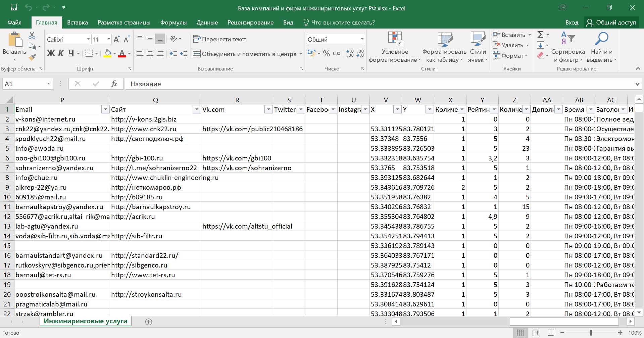Open the https://vk.com/gbi100 link cell
Viewport: 644px width, 338px height.
point(237,158)
